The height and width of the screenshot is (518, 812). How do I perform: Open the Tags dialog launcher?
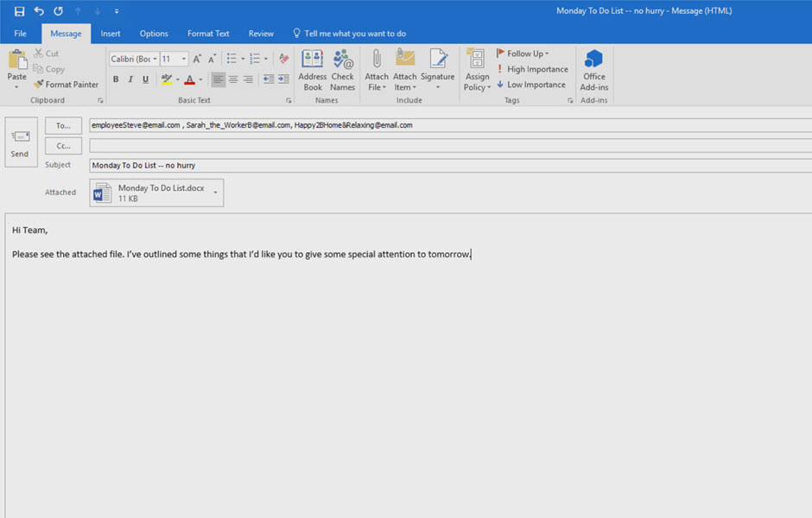click(x=570, y=101)
